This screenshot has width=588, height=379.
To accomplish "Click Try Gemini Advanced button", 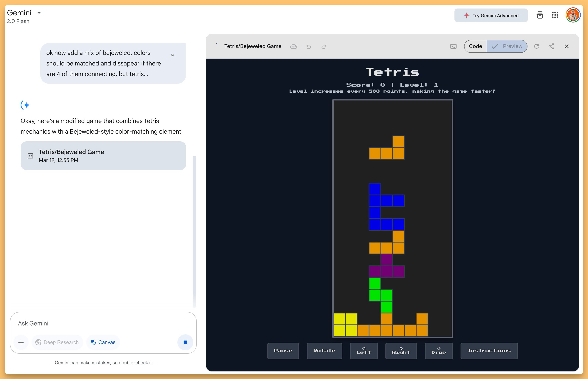I will pos(491,16).
